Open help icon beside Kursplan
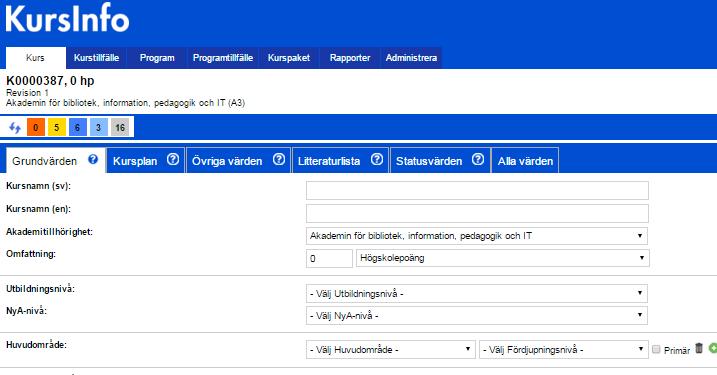This screenshot has width=717, height=375. point(173,159)
